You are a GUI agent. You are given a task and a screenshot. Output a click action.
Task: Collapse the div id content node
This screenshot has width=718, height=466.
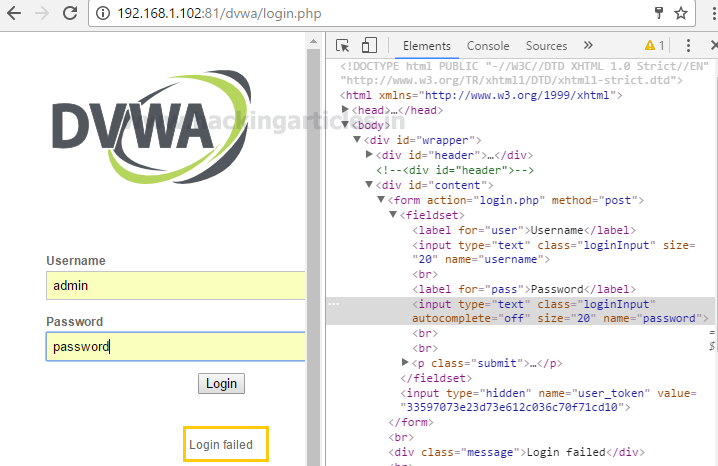click(x=369, y=184)
